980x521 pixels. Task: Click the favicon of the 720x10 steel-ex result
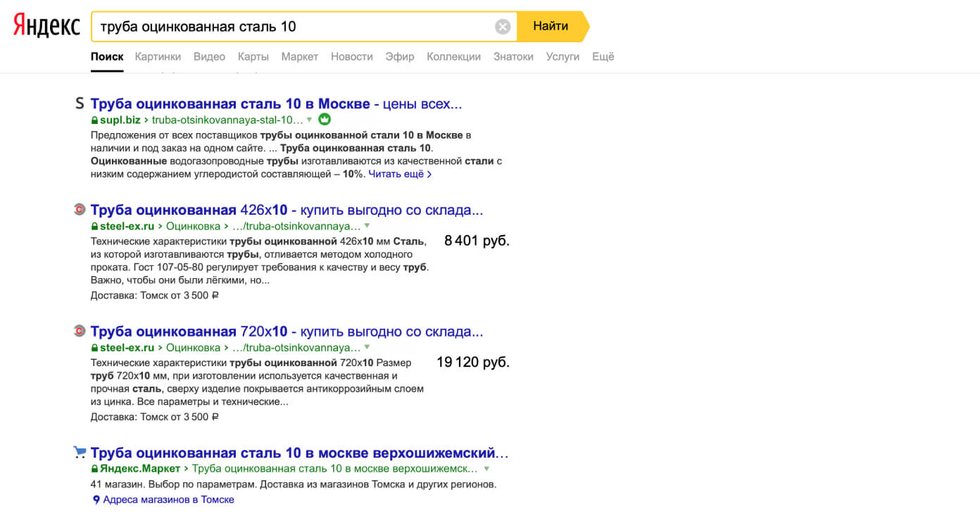click(80, 330)
